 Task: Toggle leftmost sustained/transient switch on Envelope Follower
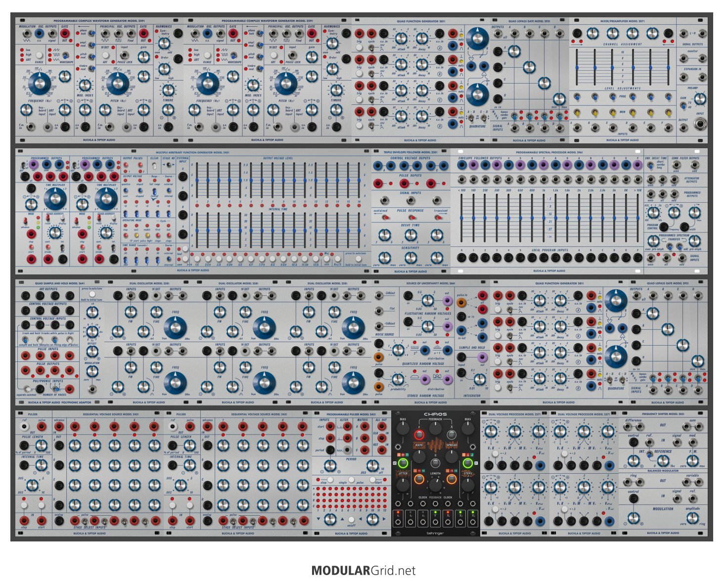[385, 217]
